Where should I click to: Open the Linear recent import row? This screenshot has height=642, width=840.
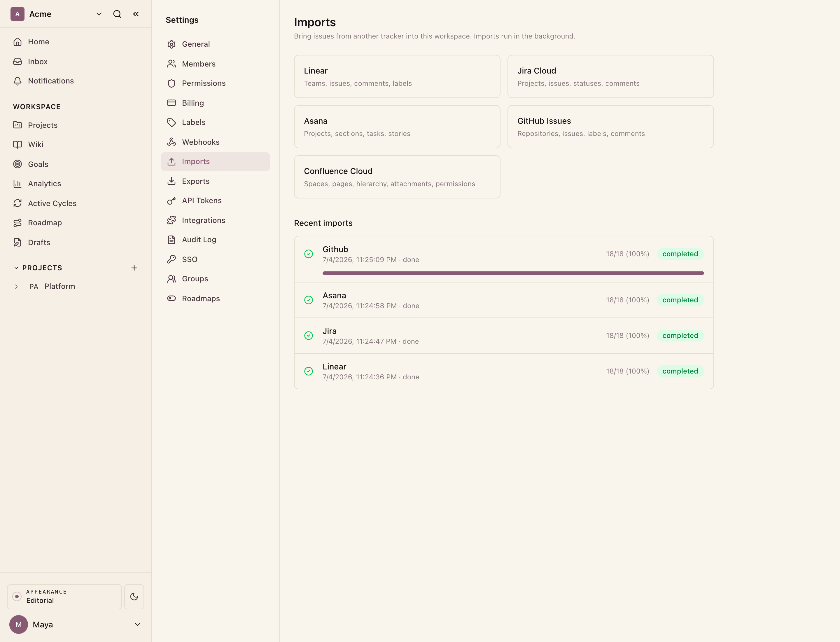coord(503,371)
